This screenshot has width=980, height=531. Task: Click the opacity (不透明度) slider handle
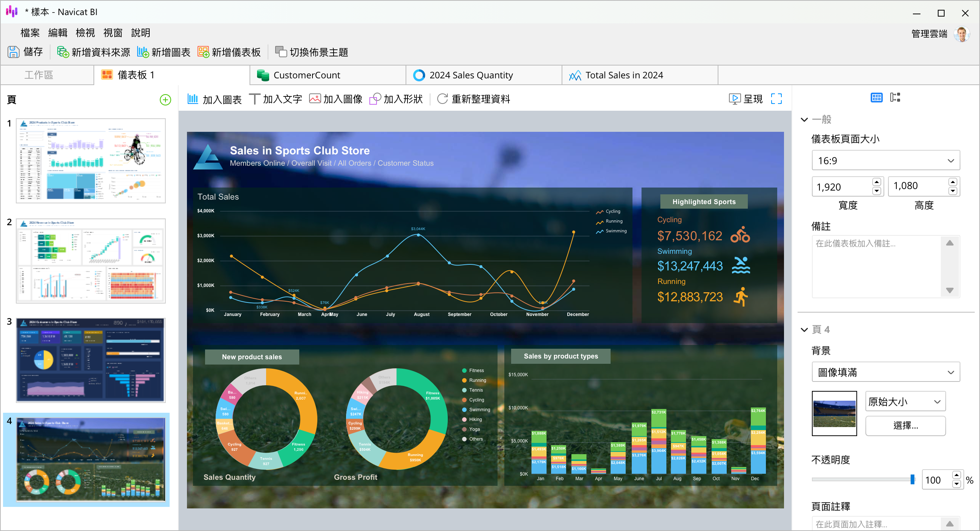point(912,480)
